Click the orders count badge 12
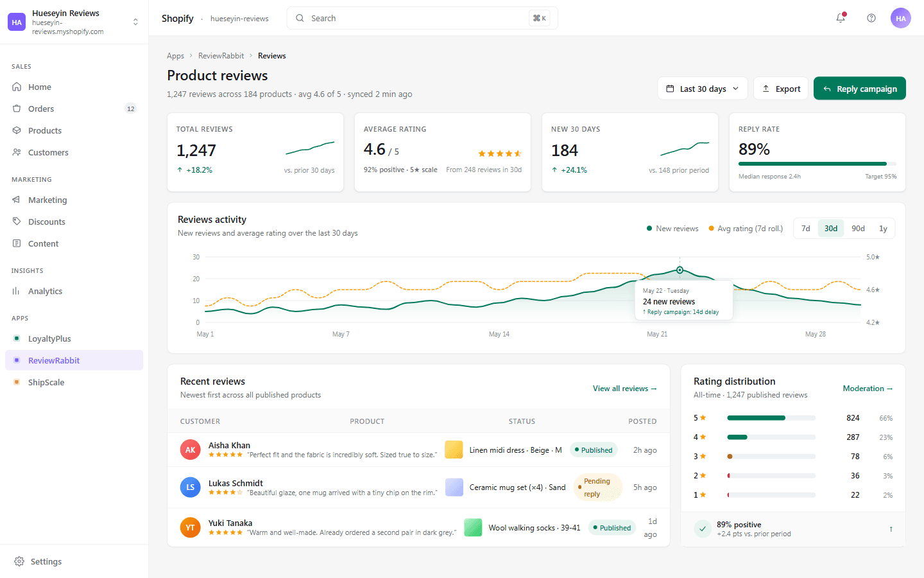Image resolution: width=924 pixels, height=578 pixels. coord(131,109)
